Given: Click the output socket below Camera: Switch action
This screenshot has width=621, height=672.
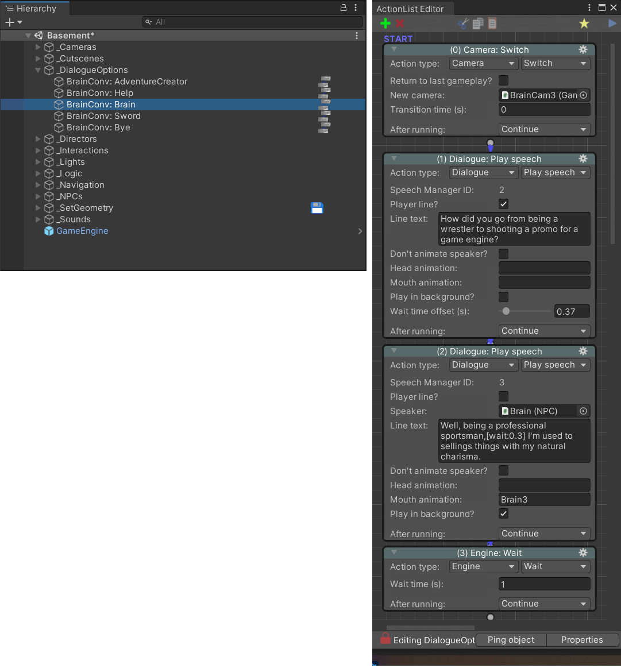Looking at the screenshot, I should click(x=490, y=143).
